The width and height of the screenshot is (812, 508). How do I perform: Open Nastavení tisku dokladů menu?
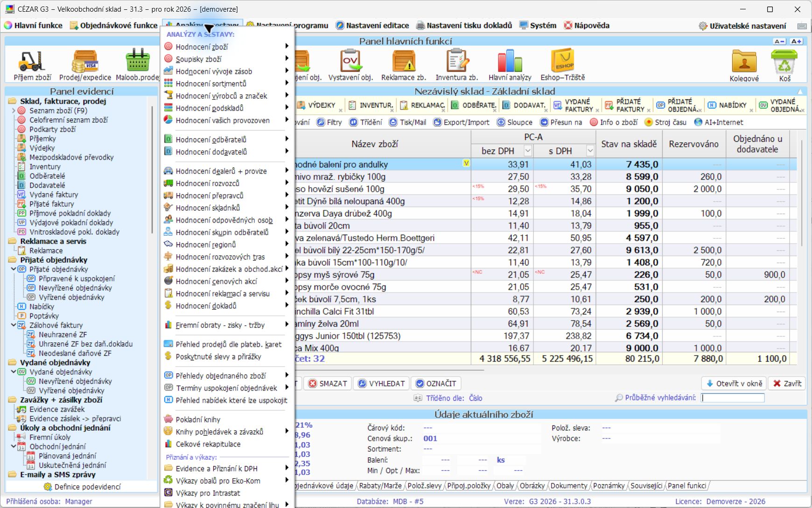pyautogui.click(x=464, y=26)
